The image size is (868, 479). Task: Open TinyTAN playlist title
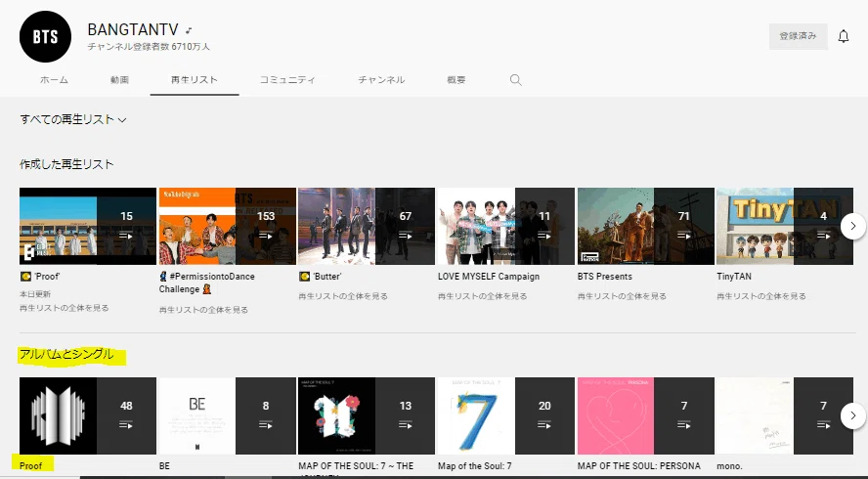tap(734, 277)
